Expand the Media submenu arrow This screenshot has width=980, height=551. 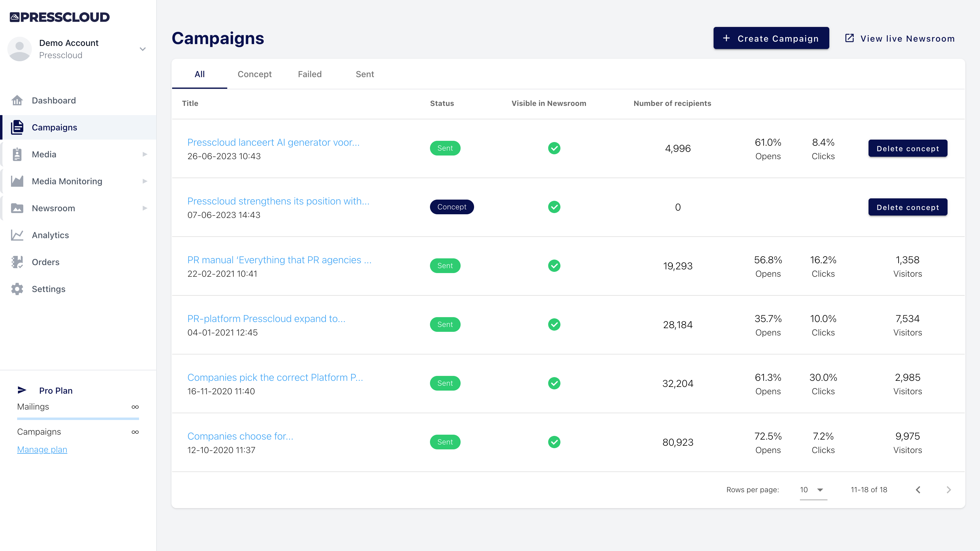click(145, 154)
